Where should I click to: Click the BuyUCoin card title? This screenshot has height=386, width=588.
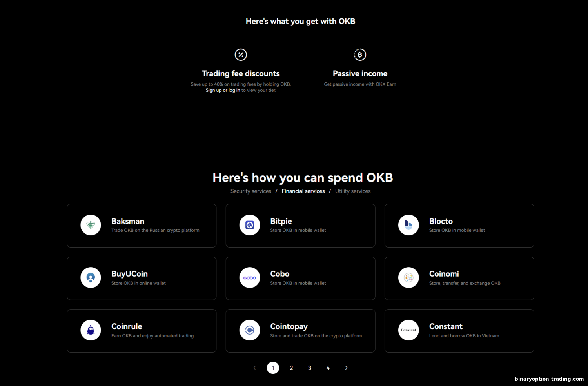129,274
